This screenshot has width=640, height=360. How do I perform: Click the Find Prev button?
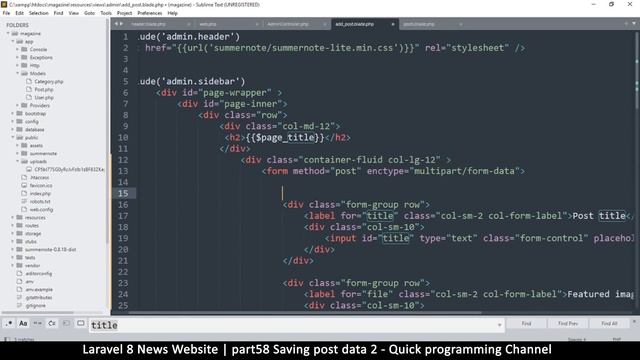(568, 323)
